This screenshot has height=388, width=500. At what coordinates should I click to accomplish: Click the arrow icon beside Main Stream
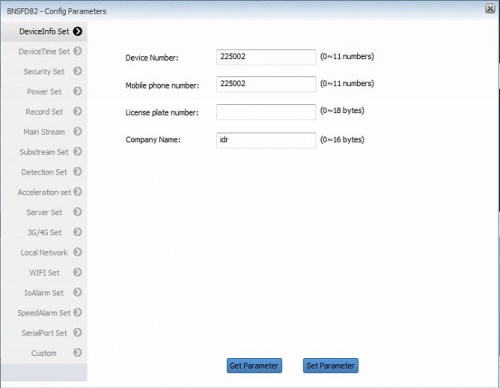[x=78, y=131]
